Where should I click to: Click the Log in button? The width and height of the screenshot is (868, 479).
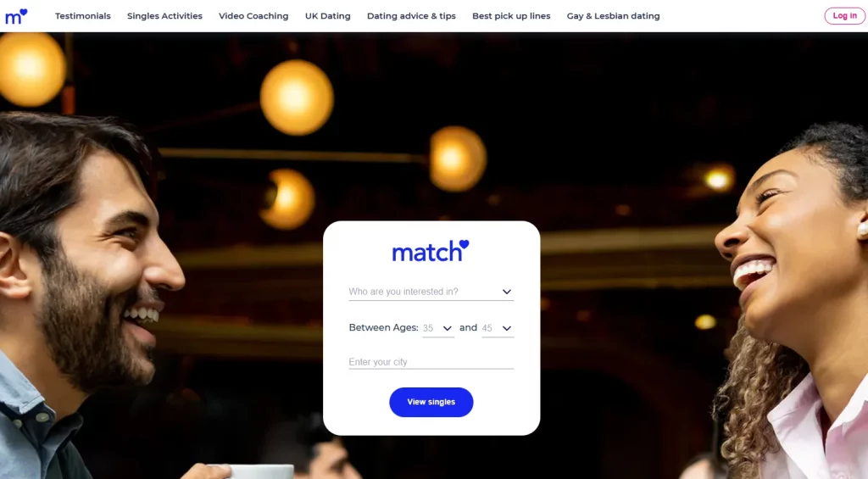click(x=844, y=15)
